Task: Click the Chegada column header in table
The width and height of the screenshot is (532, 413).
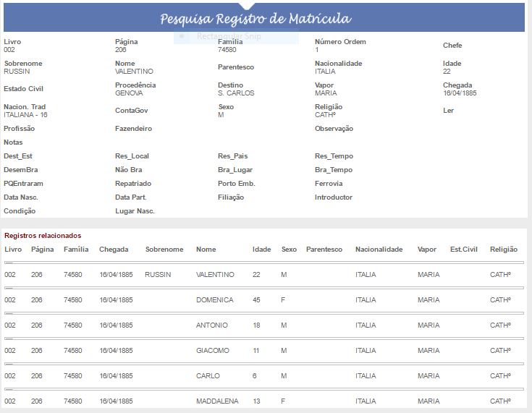Action: [x=114, y=250]
